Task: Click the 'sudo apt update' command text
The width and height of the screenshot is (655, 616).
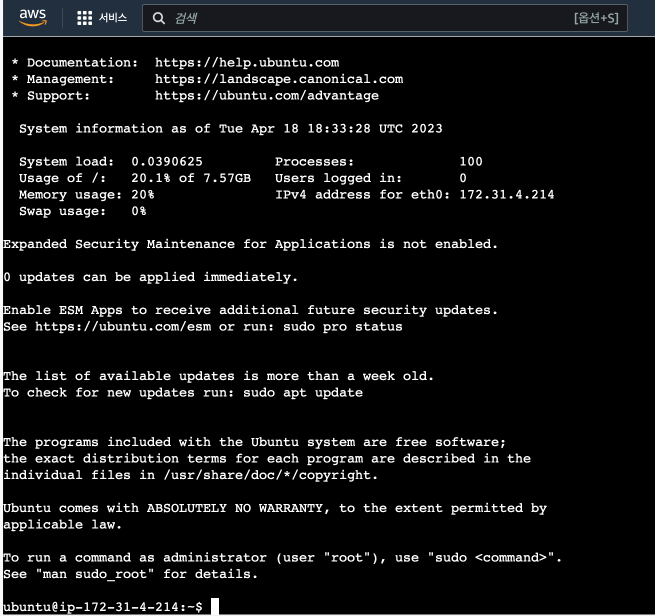Action: [x=303, y=393]
